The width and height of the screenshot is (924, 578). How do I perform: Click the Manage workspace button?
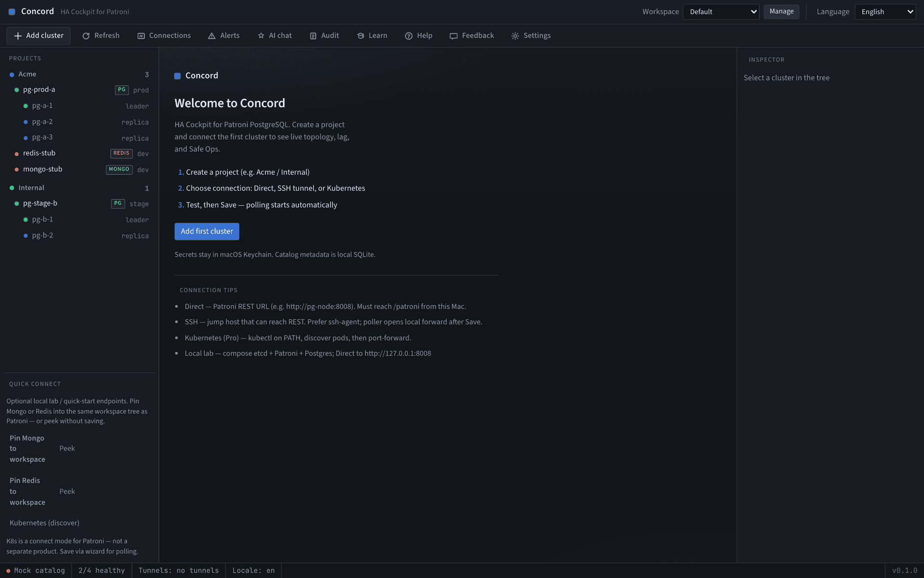(x=782, y=12)
